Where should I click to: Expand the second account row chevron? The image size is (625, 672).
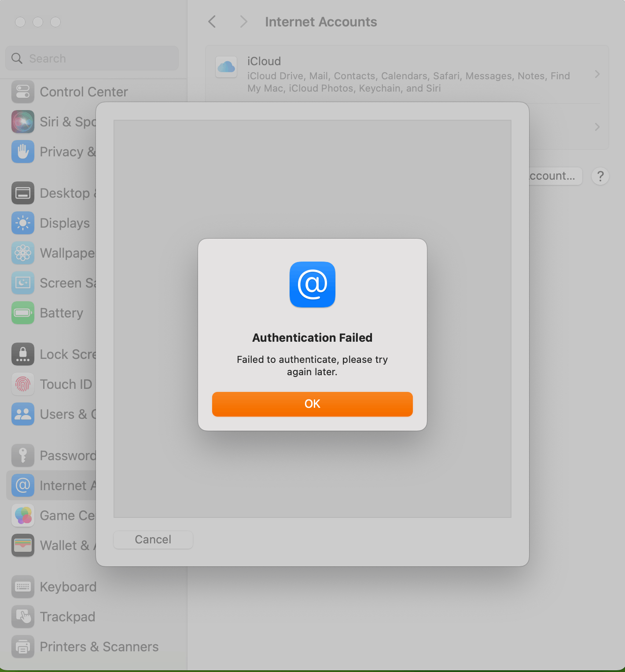coord(597,127)
